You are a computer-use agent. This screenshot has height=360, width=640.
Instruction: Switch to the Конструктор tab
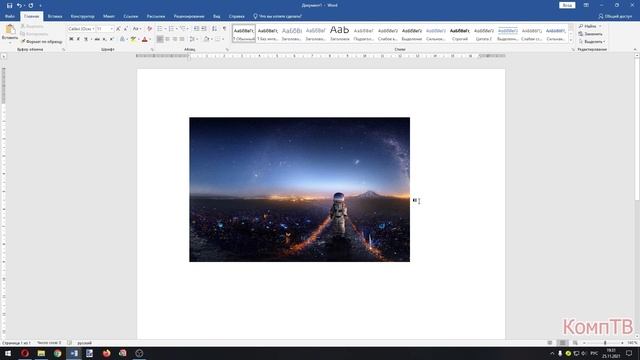coord(82,16)
